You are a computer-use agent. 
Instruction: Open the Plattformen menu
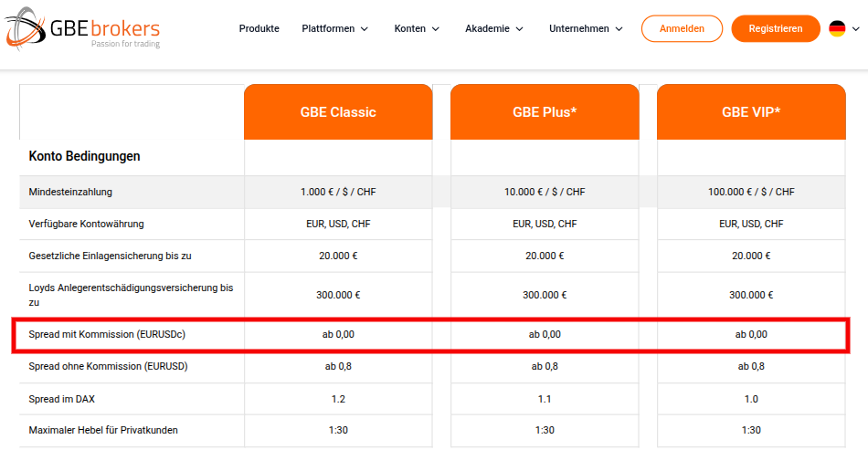328,28
